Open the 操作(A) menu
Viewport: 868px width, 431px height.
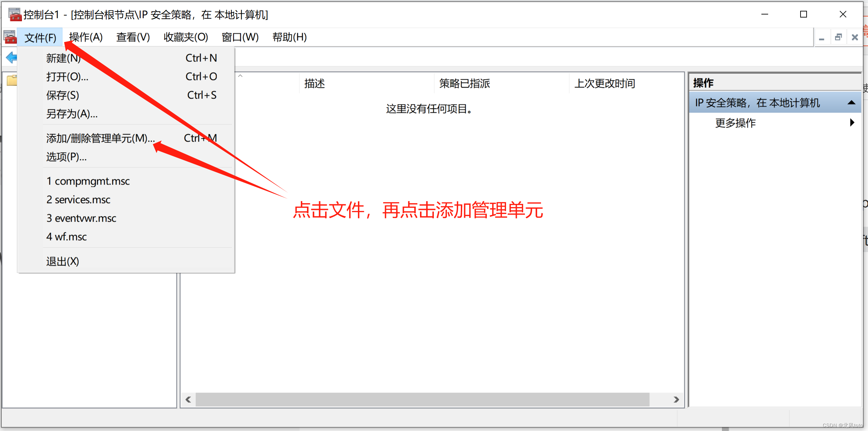pos(86,37)
